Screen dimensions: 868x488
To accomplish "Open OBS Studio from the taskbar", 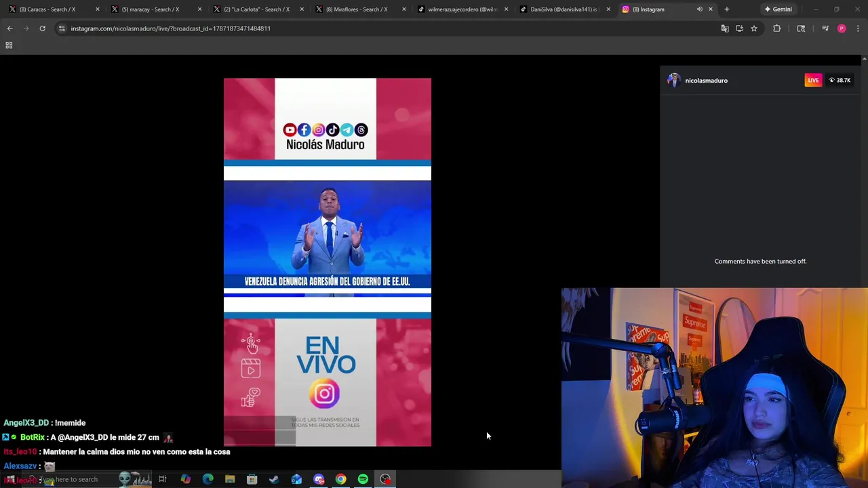I will [385, 479].
